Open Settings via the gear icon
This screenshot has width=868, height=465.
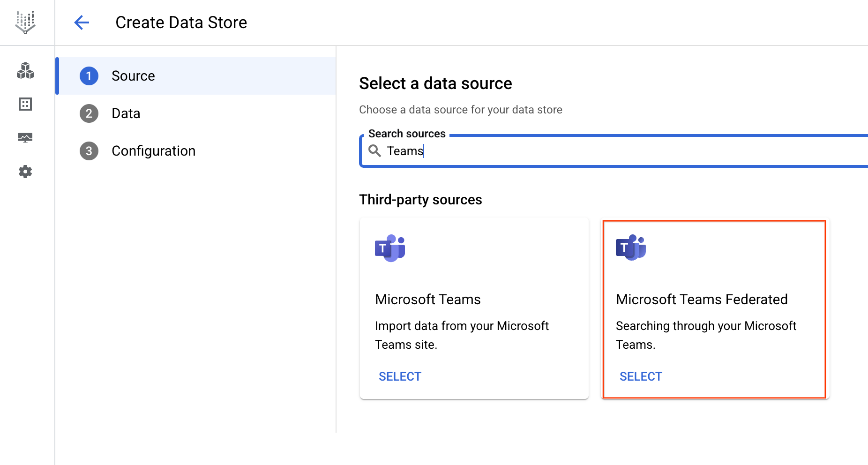point(25,172)
